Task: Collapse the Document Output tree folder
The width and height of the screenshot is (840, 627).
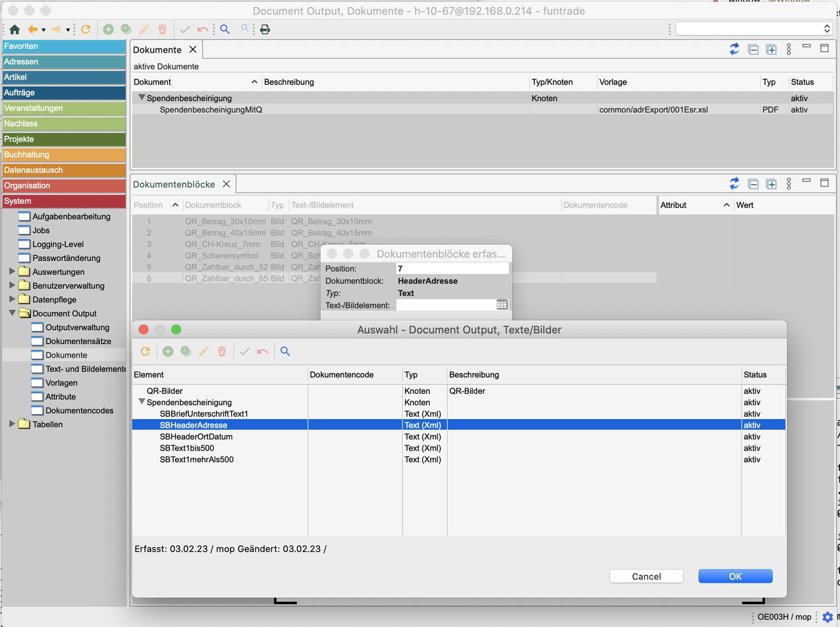Action: [x=12, y=313]
